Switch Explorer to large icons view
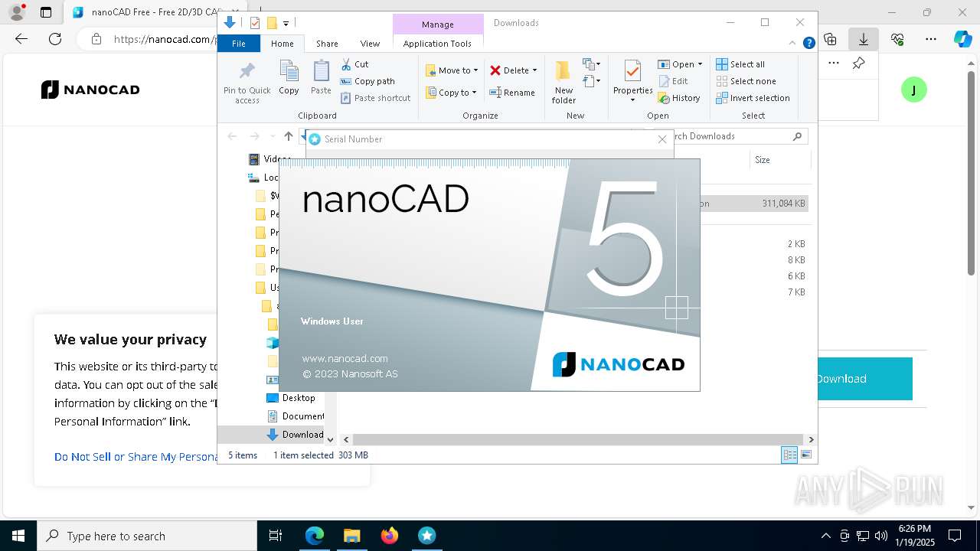This screenshot has width=980, height=551. (805, 455)
